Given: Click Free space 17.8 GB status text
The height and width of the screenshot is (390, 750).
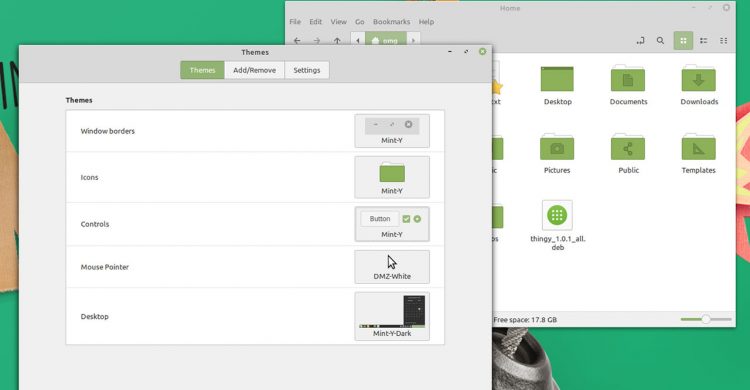Looking at the screenshot, I should [x=525, y=320].
